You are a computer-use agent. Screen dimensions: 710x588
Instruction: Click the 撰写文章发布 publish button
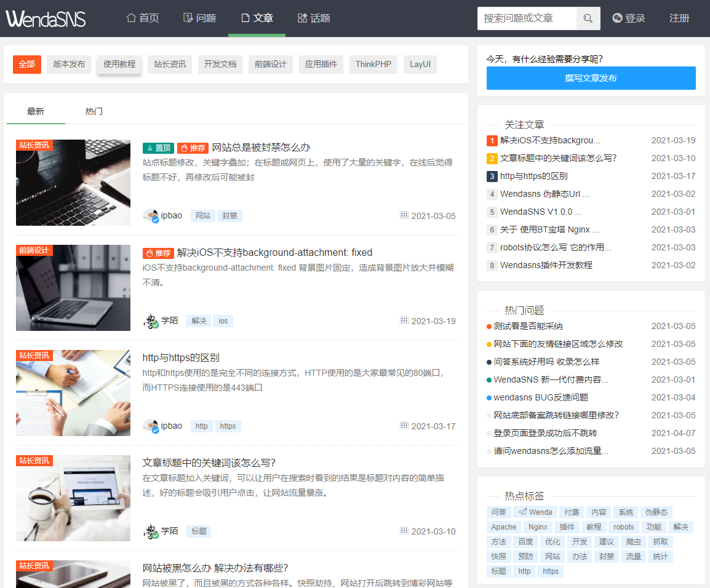point(591,78)
